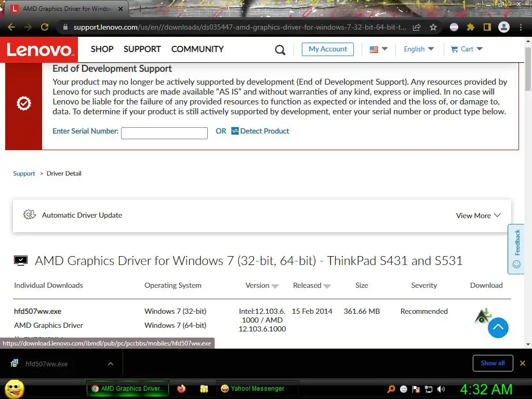Click the Detect Product link

point(260,131)
